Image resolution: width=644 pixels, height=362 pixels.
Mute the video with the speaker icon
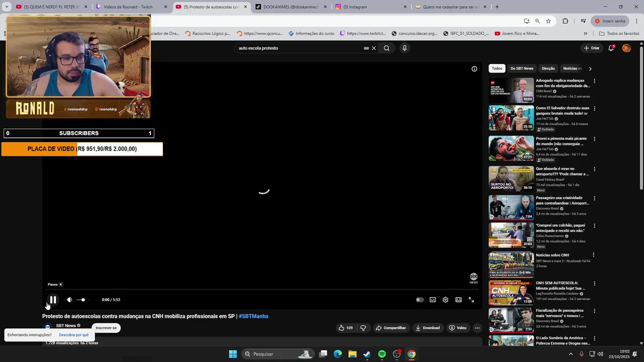click(x=69, y=300)
